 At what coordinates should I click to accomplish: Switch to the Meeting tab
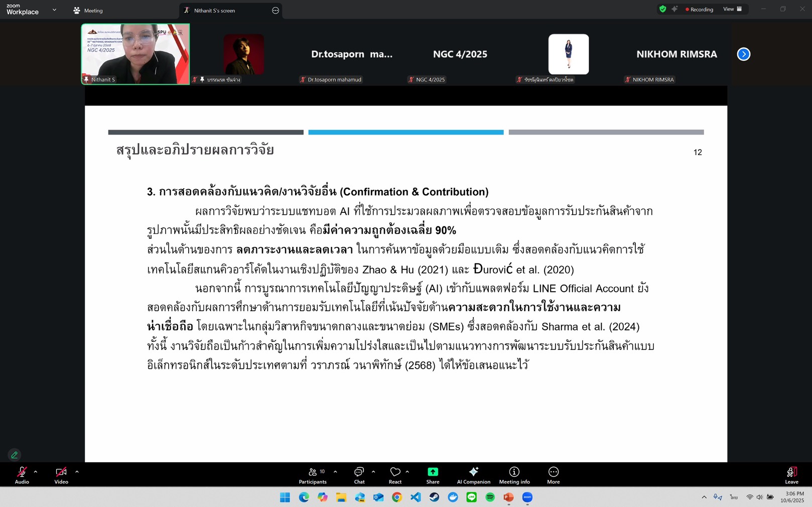[x=88, y=11]
